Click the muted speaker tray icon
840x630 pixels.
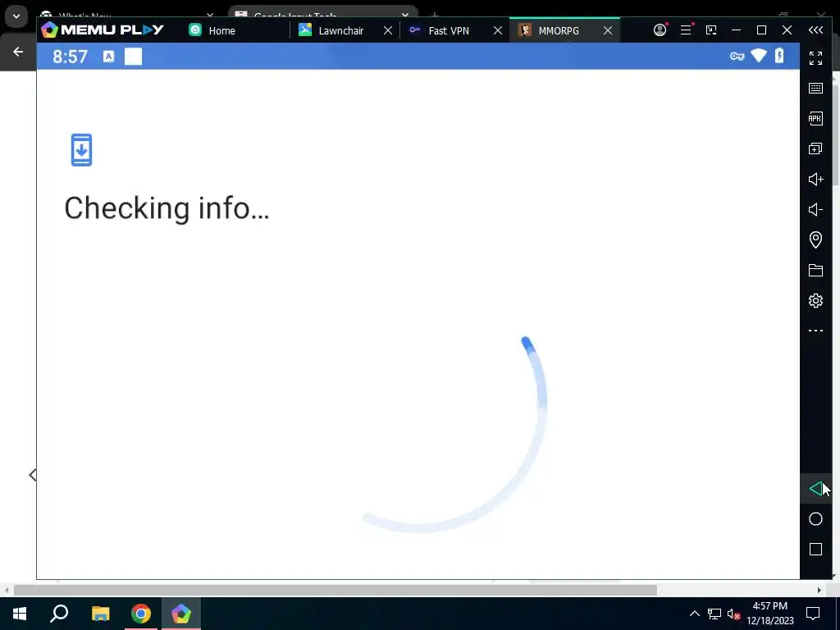point(734,614)
